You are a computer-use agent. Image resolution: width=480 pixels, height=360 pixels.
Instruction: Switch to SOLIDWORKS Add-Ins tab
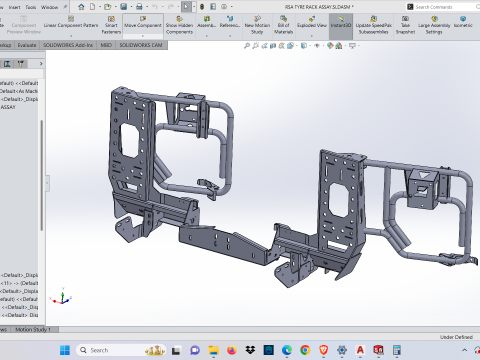[x=68, y=45]
